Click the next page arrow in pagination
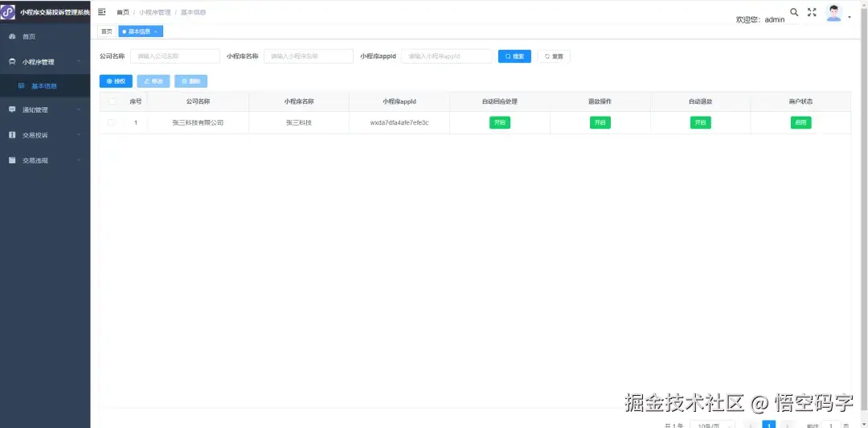This screenshot has width=868, height=428. click(x=787, y=425)
